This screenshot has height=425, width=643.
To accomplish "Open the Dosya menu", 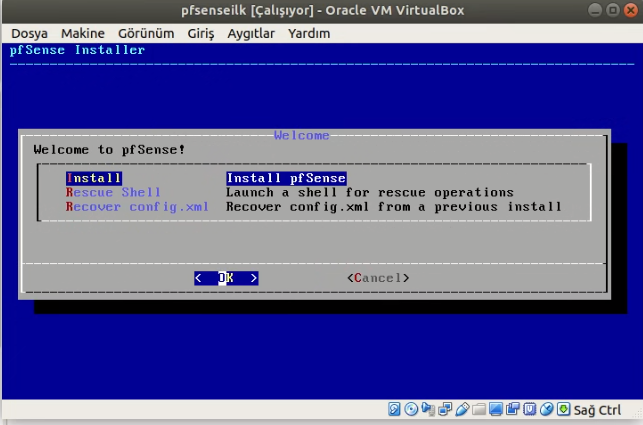I will [x=29, y=34].
